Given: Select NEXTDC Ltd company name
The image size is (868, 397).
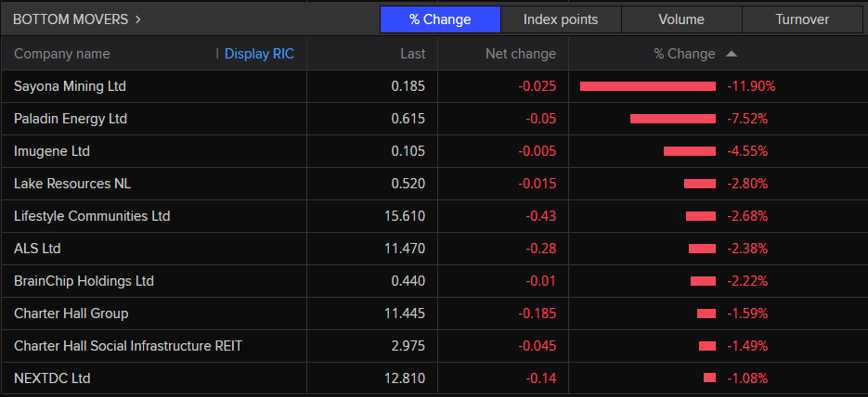Looking at the screenshot, I should coord(52,378).
